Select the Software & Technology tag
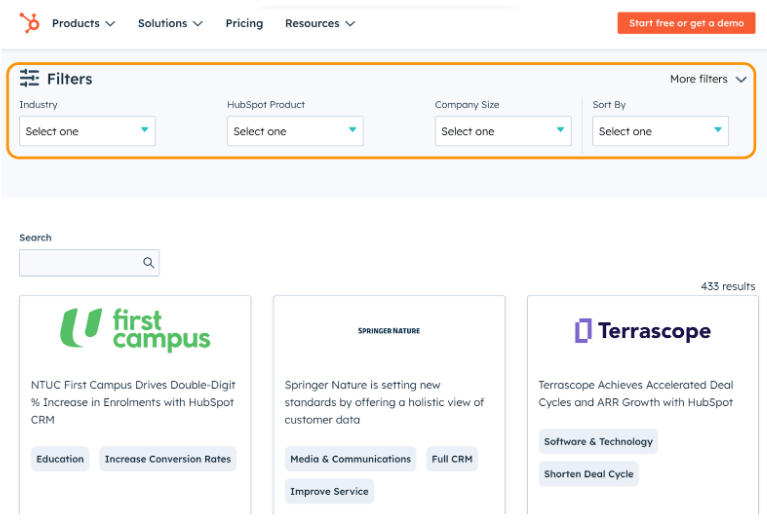Image resolution: width=767 pixels, height=530 pixels. (x=598, y=441)
